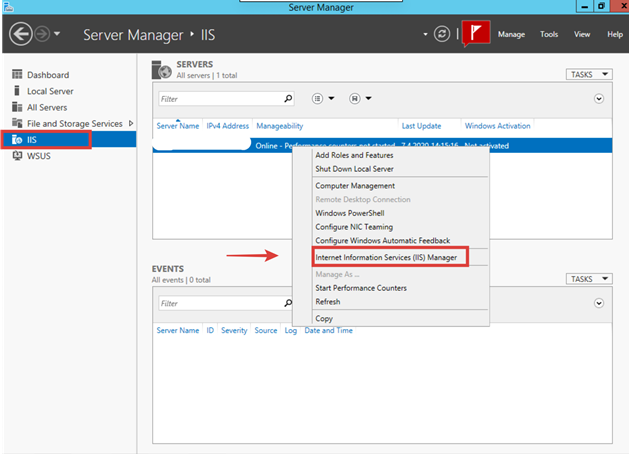This screenshot has height=454, width=629.
Task: Open the notifications flag
Action: [476, 32]
